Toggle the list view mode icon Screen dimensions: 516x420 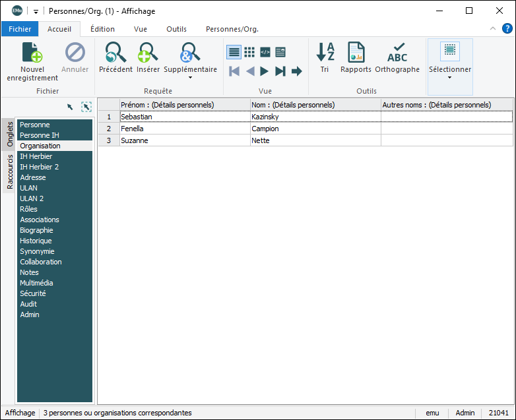click(234, 52)
